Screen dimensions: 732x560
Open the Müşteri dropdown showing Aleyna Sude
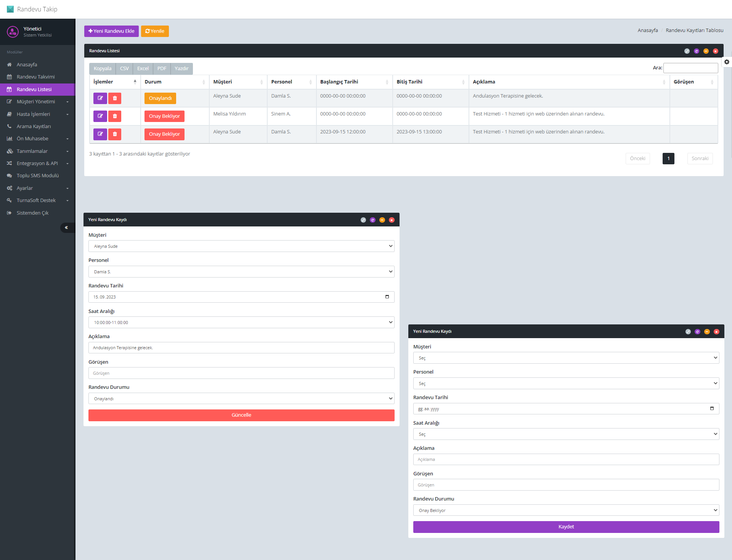(241, 246)
